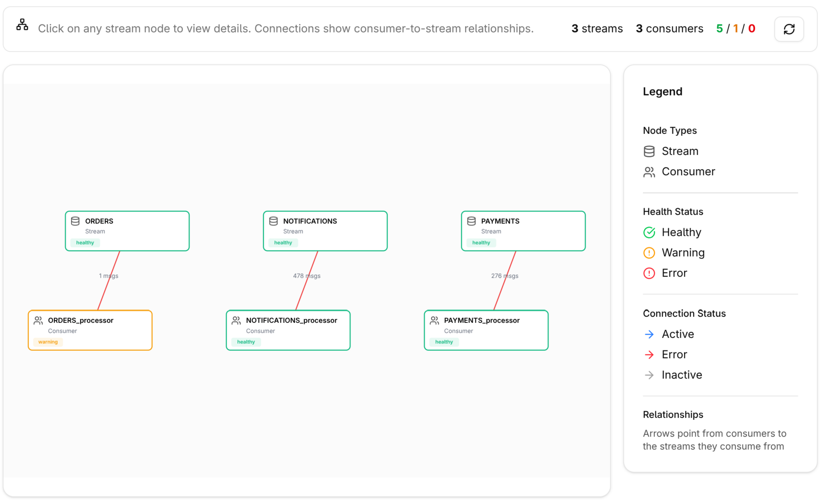Click the network topology icon in header
Screen dimensions: 824x504
[x=22, y=25]
